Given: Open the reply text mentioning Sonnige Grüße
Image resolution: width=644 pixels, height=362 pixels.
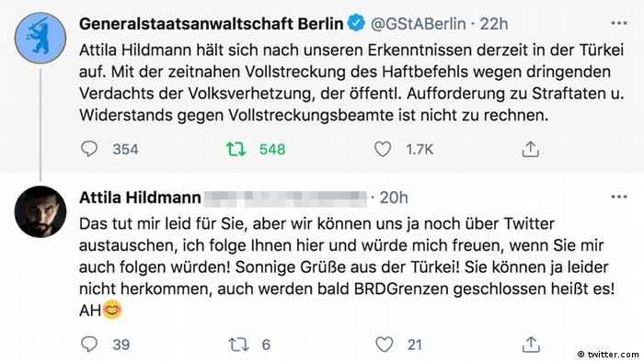Looking at the screenshot, I should [x=347, y=267].
